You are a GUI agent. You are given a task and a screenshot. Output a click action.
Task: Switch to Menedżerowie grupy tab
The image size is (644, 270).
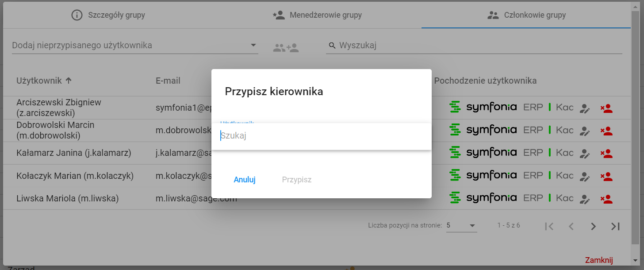tap(317, 15)
